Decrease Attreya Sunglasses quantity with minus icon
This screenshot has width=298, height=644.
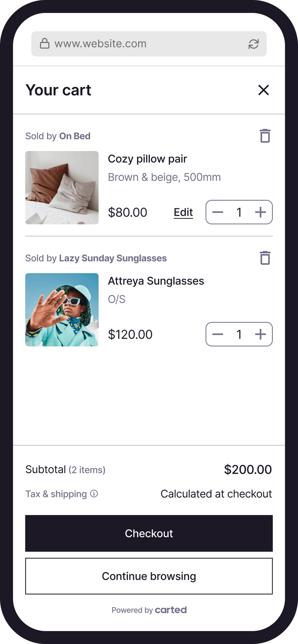218,334
